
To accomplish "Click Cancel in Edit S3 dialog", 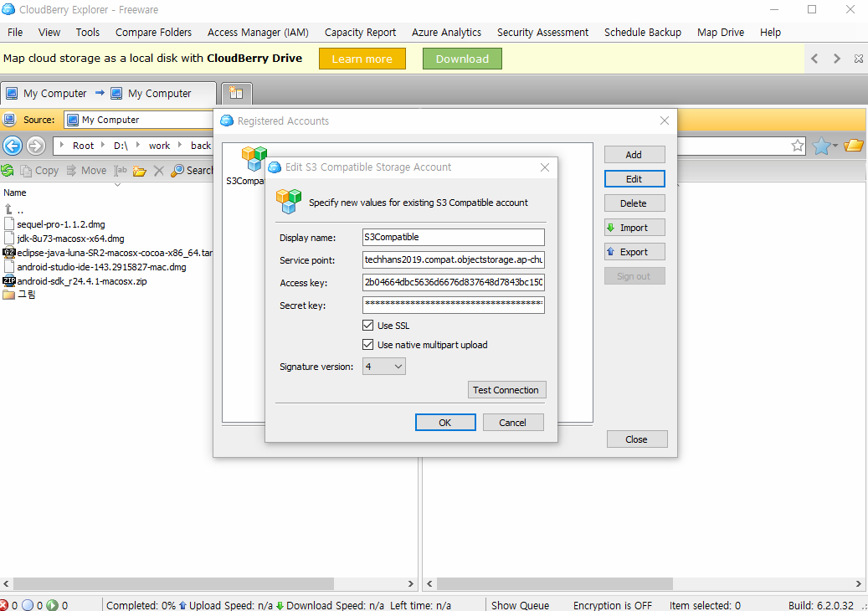I will coord(512,423).
